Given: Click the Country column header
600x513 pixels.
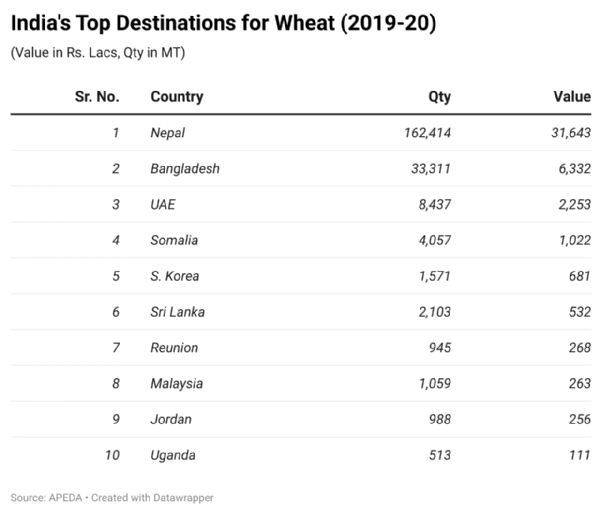Looking at the screenshot, I should pos(177,97).
